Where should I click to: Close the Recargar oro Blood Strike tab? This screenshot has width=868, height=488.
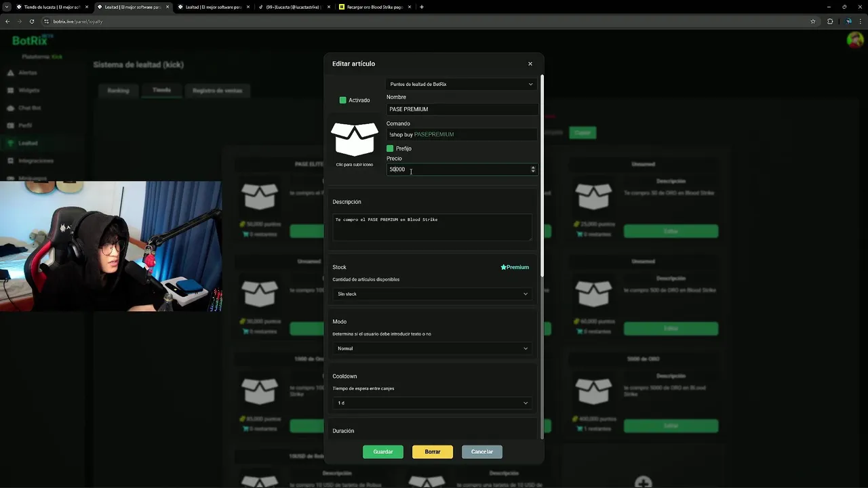point(410,7)
